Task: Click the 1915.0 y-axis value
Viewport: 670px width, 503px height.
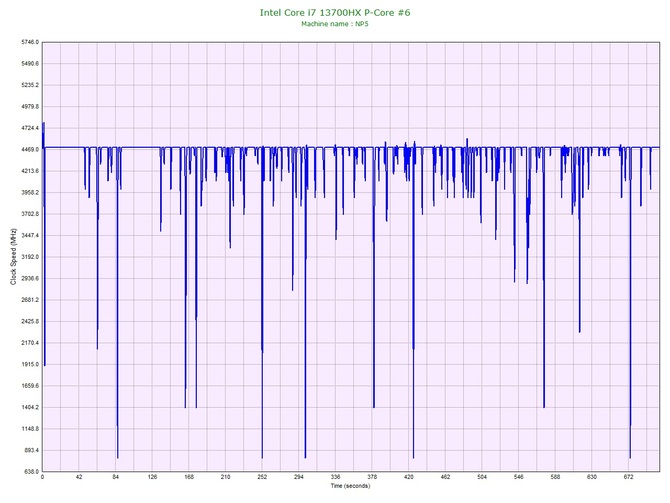Action: click(30, 365)
